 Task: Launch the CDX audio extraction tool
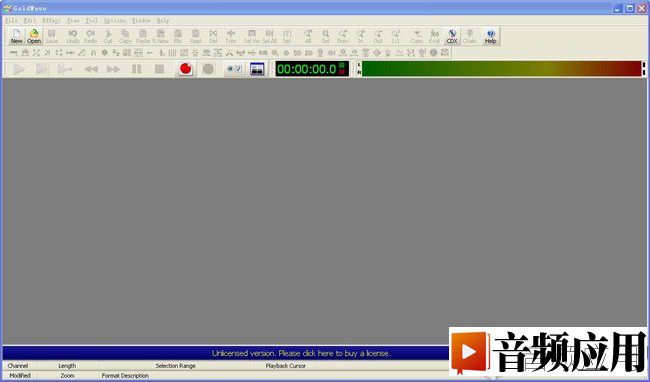pos(452,36)
